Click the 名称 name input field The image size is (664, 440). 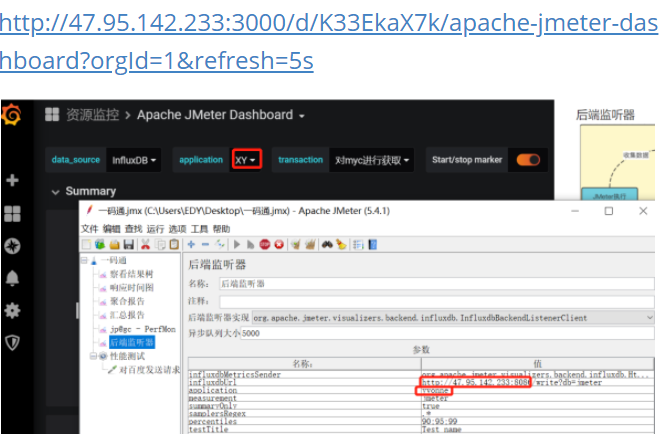tap(437, 284)
